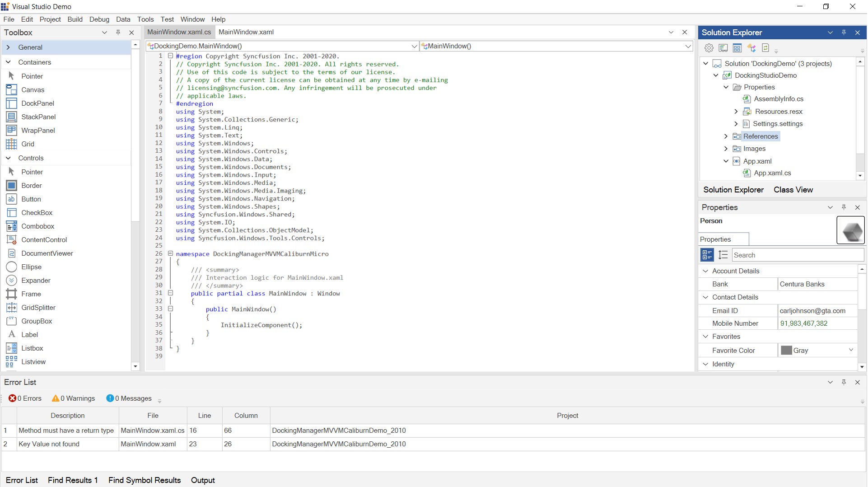This screenshot has width=868, height=487.
Task: Pick the GroupBox control icon
Action: click(x=11, y=321)
